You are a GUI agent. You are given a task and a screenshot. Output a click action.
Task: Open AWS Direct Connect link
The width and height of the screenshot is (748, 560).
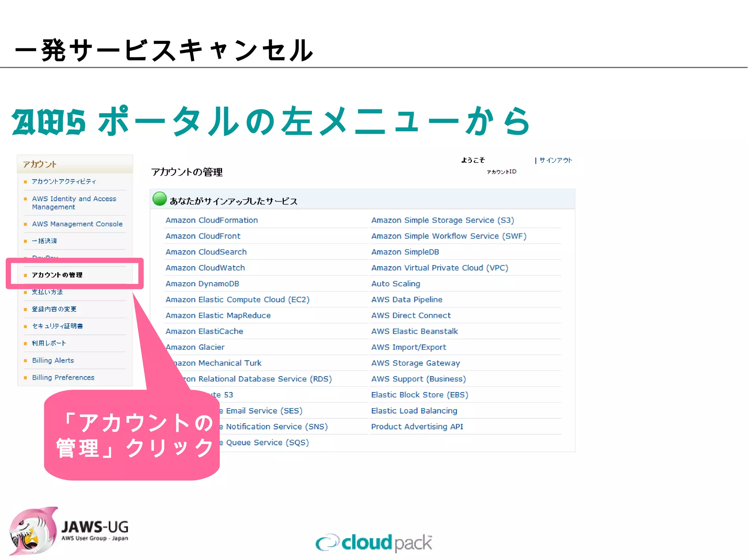(411, 315)
